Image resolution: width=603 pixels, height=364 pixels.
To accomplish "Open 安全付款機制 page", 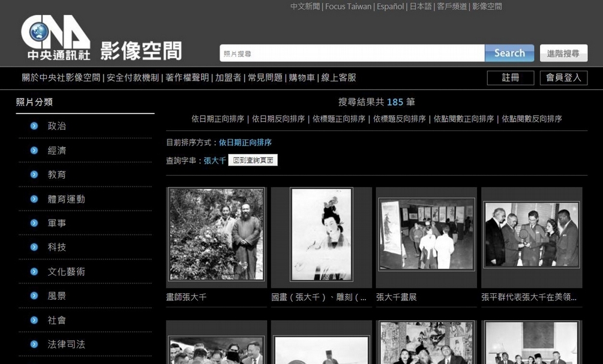I will pyautogui.click(x=133, y=77).
